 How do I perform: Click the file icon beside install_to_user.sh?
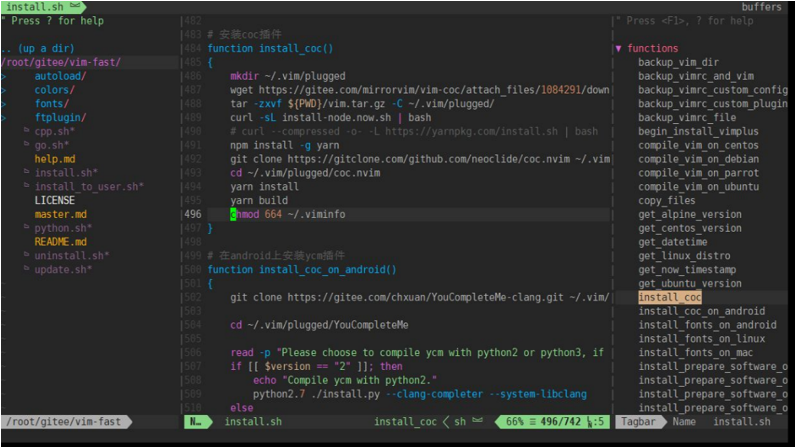pyautogui.click(x=26, y=185)
